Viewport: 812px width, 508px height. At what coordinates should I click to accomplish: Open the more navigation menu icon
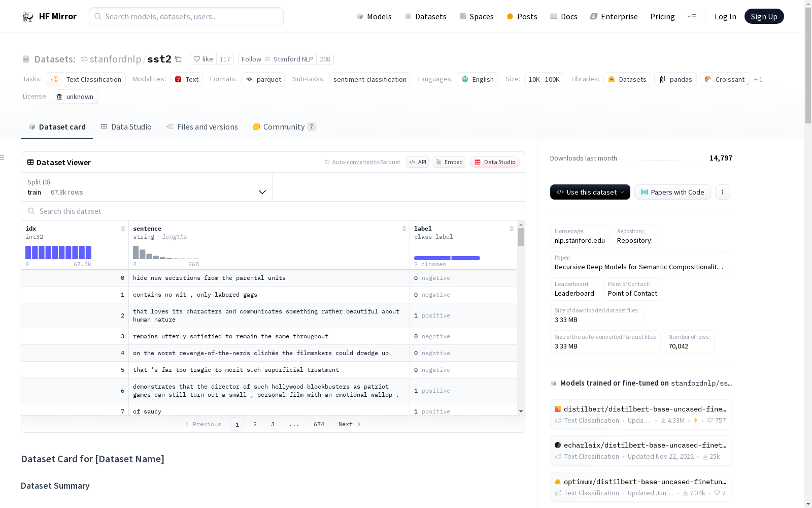coord(692,16)
